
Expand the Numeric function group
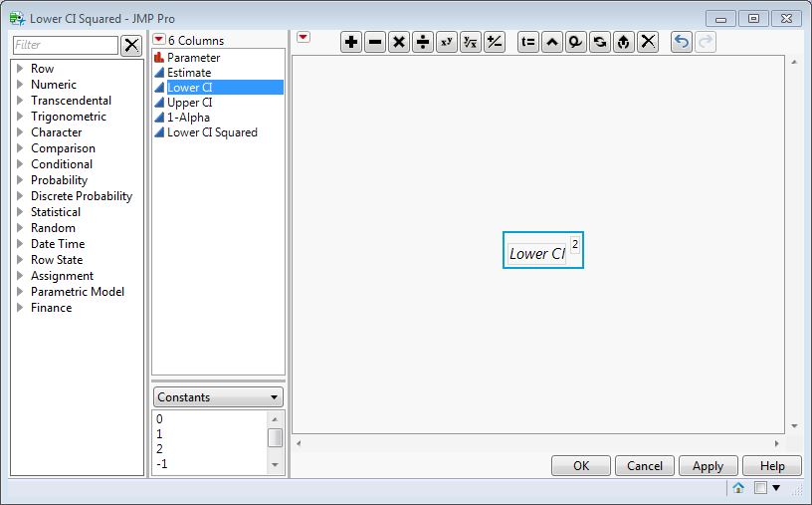click(x=20, y=85)
